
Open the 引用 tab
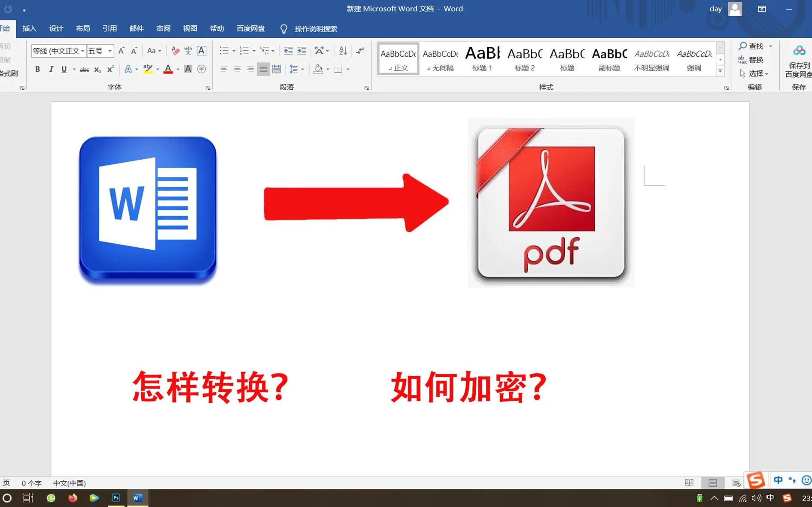(x=110, y=29)
